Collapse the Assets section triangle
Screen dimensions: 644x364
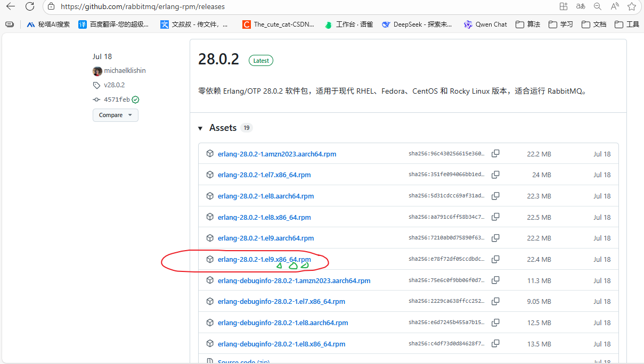(200, 128)
